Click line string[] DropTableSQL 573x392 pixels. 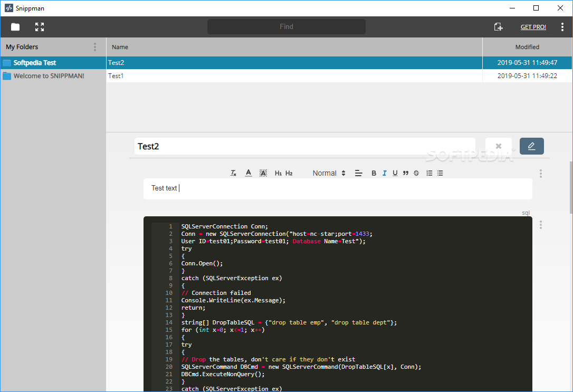tap(289, 322)
